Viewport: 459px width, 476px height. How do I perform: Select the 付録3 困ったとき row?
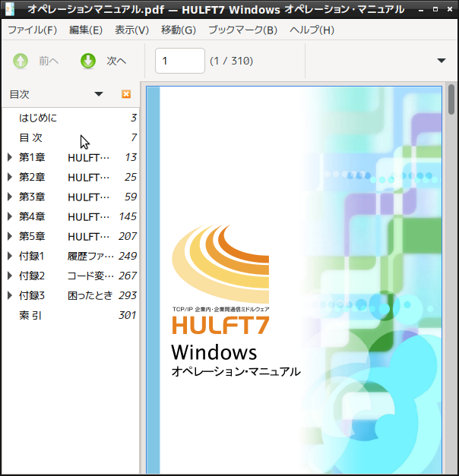tap(70, 295)
